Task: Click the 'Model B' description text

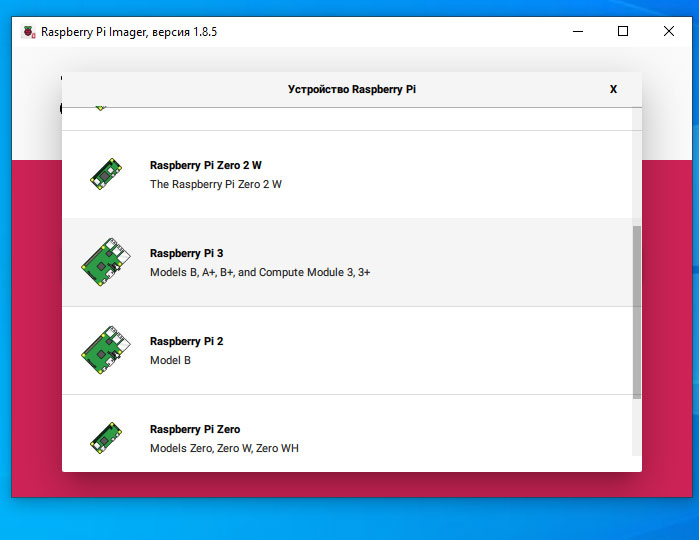Action: click(170, 360)
